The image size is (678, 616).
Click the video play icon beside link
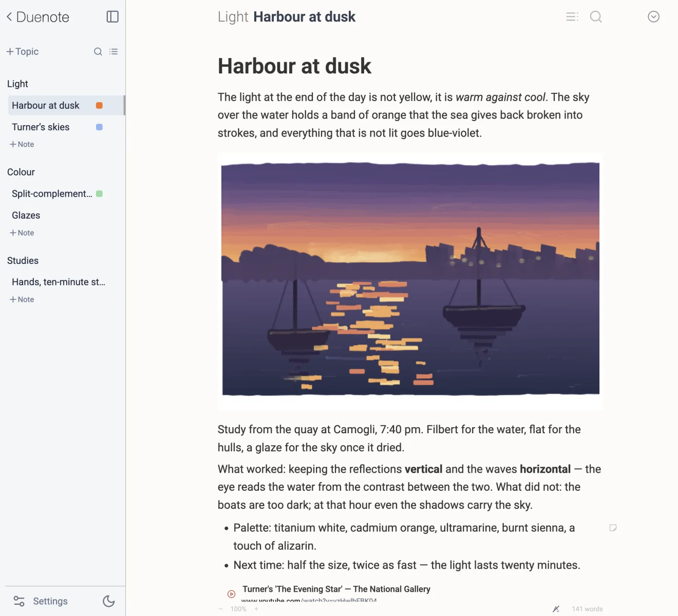232,594
